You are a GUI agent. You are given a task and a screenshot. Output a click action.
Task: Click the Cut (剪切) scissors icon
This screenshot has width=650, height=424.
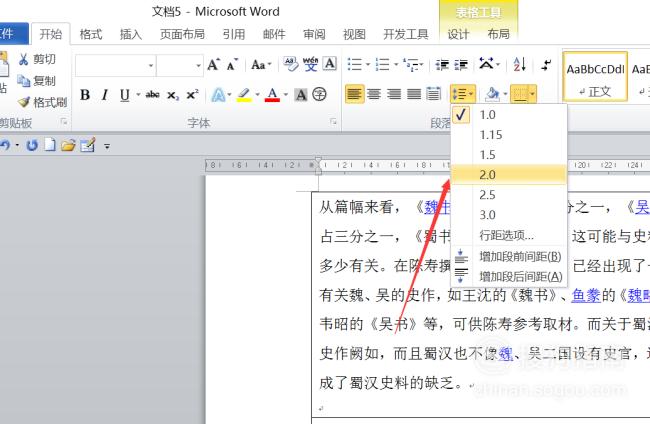click(x=23, y=59)
